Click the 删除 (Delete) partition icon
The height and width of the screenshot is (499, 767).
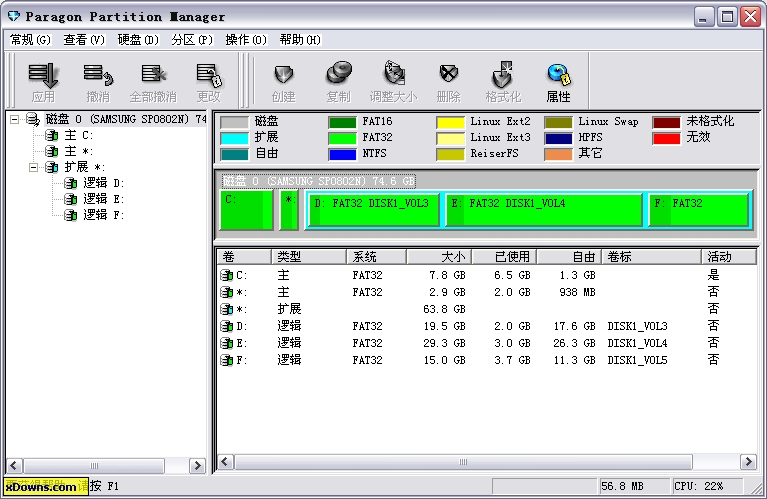click(x=449, y=82)
